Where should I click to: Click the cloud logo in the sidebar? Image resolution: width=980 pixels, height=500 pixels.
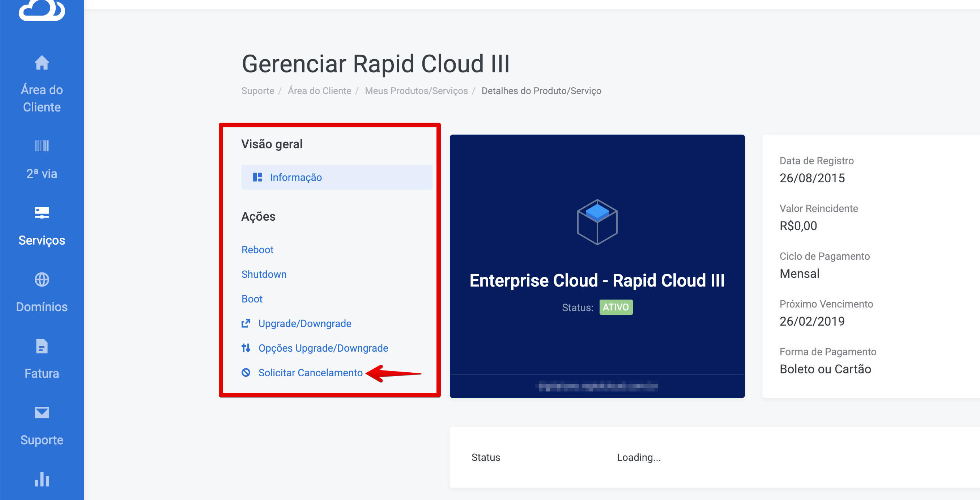pyautogui.click(x=42, y=9)
